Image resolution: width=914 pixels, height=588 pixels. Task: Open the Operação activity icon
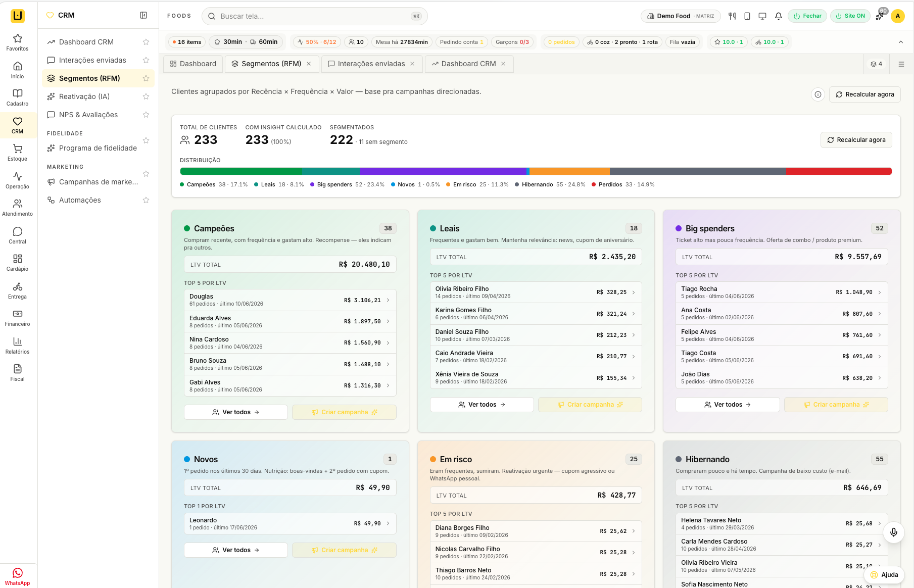[x=18, y=180]
